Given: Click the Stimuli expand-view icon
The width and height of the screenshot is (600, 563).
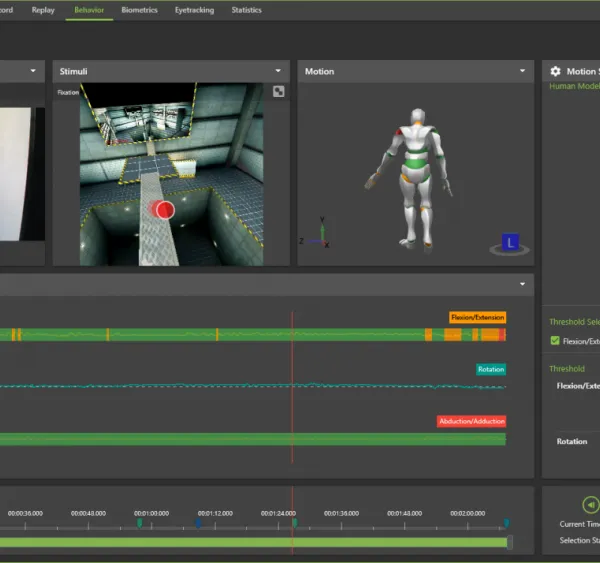Looking at the screenshot, I should click(x=279, y=91).
